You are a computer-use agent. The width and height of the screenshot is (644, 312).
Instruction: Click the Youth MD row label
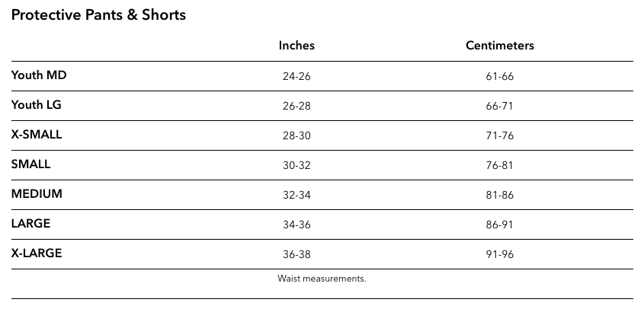39,75
